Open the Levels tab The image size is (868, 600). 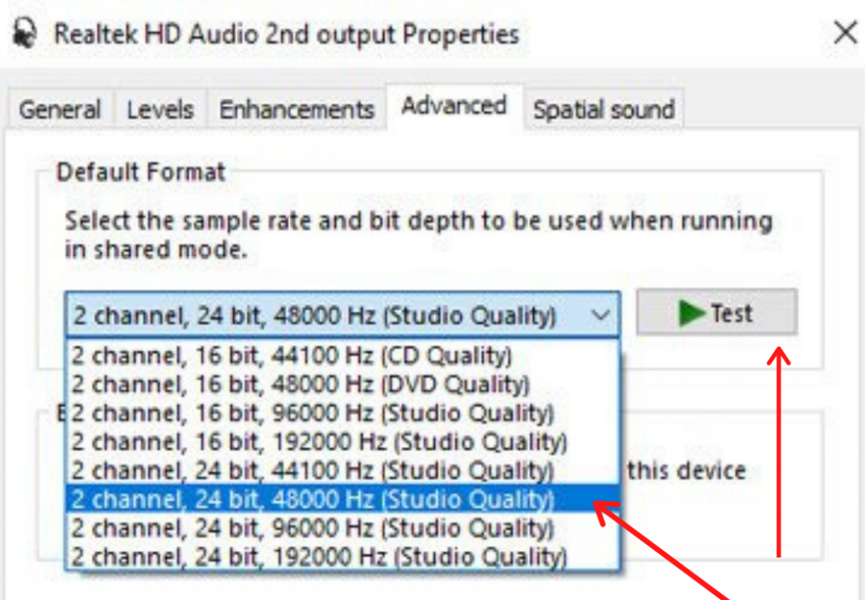tap(160, 108)
